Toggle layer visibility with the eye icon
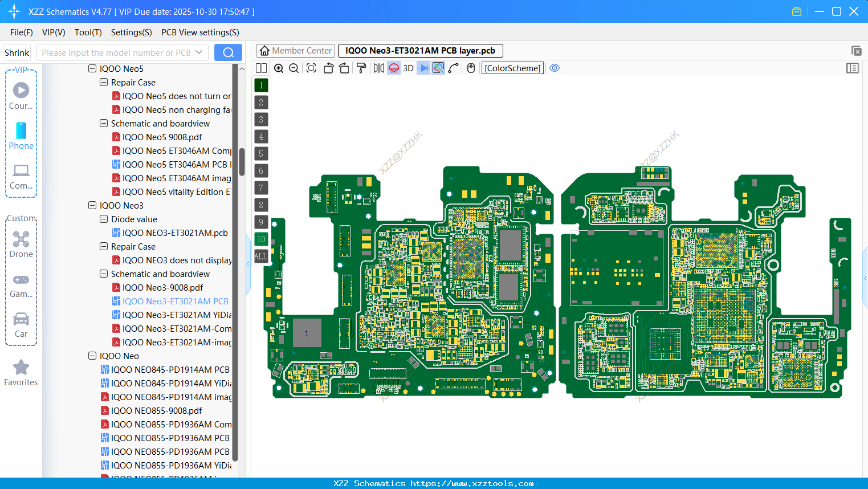Screen dimensions: 868x489 click(555, 67)
